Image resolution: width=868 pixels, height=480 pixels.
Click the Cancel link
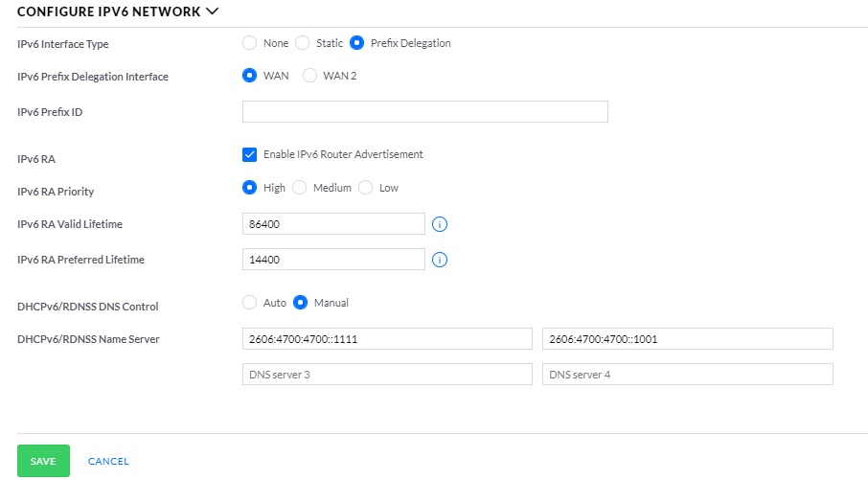click(108, 461)
